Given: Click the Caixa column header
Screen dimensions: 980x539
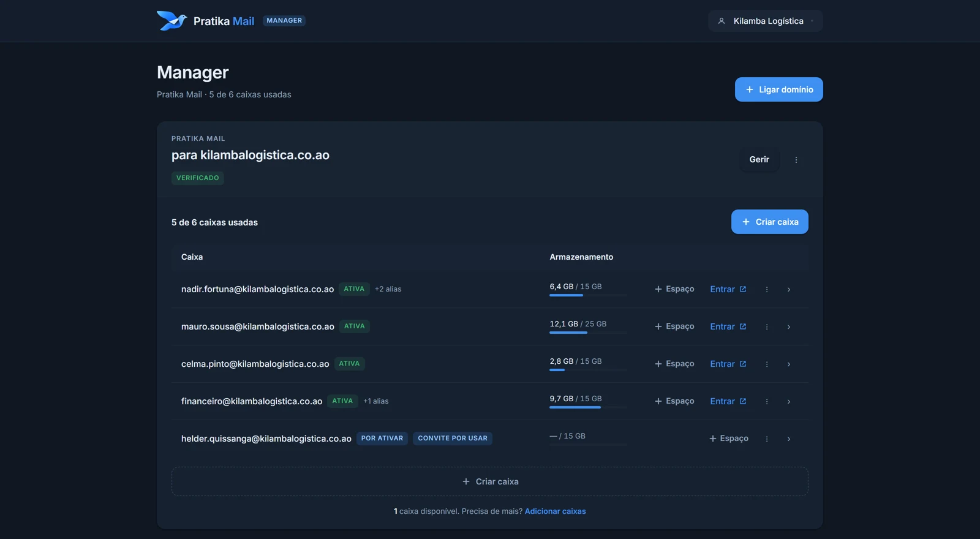Looking at the screenshot, I should click(x=192, y=257).
